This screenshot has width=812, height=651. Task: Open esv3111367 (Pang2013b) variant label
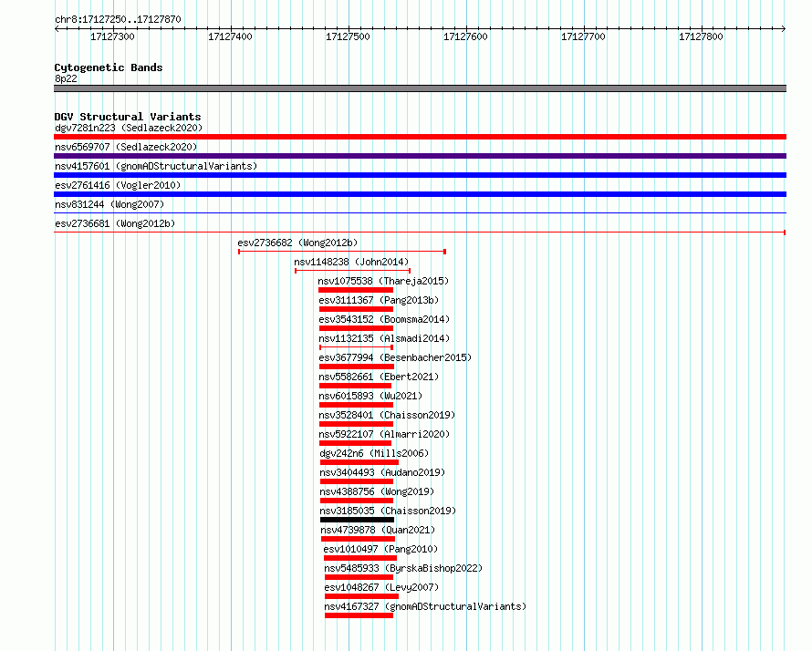379,300
